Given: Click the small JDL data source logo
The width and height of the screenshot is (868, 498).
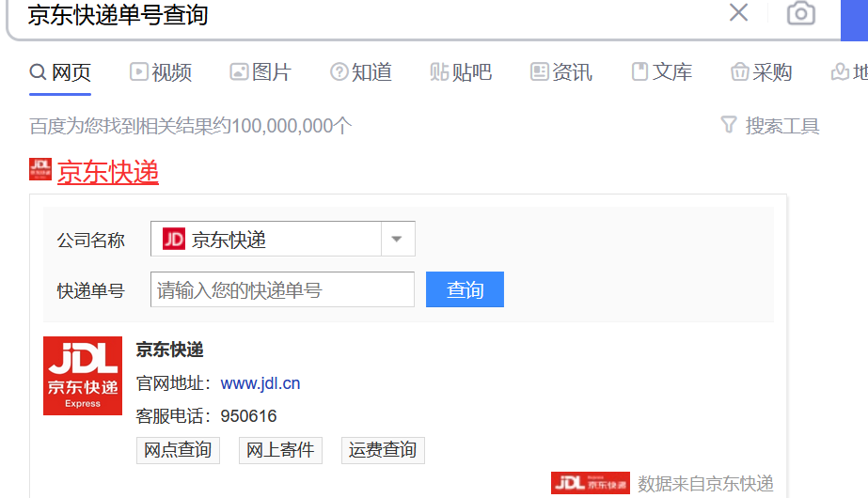Looking at the screenshot, I should click(590, 483).
